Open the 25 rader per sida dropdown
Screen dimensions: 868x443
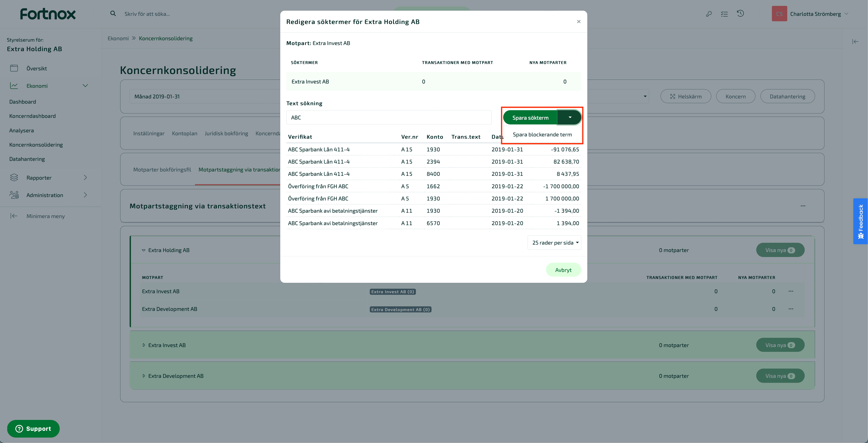point(554,242)
